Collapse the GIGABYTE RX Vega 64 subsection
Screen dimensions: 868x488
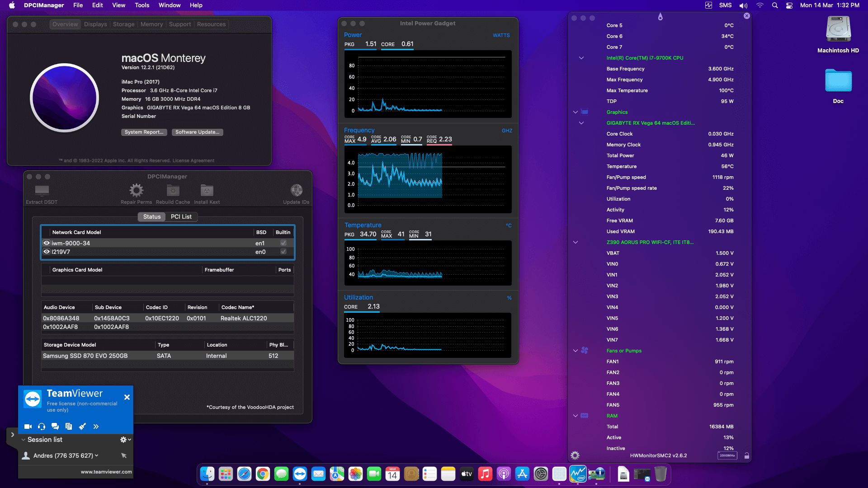(x=581, y=123)
